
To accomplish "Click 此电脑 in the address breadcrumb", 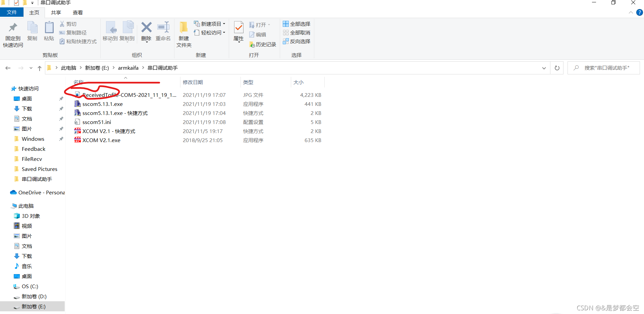I will coord(69,68).
